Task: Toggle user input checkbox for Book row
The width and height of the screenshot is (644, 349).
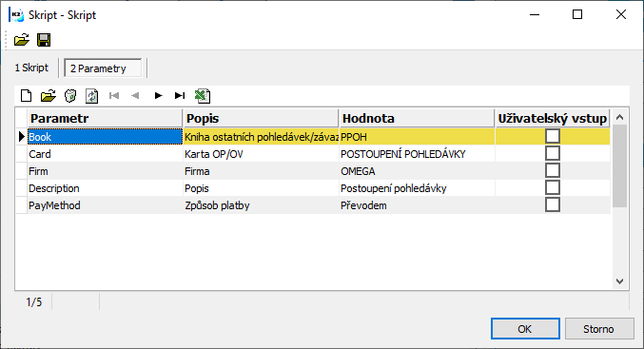Action: 553,136
